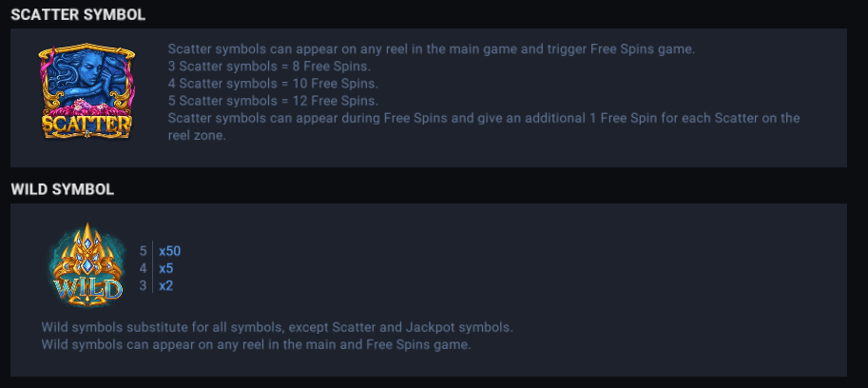Click the 'Wild symbols substitute for all symbols' text
868x388 pixels.
(278, 327)
